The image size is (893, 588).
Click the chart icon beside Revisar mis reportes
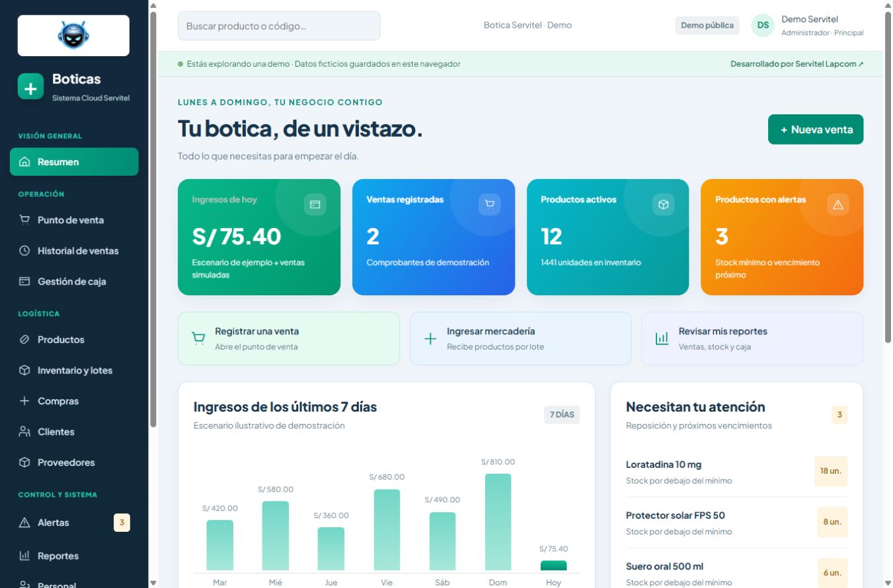tap(662, 338)
